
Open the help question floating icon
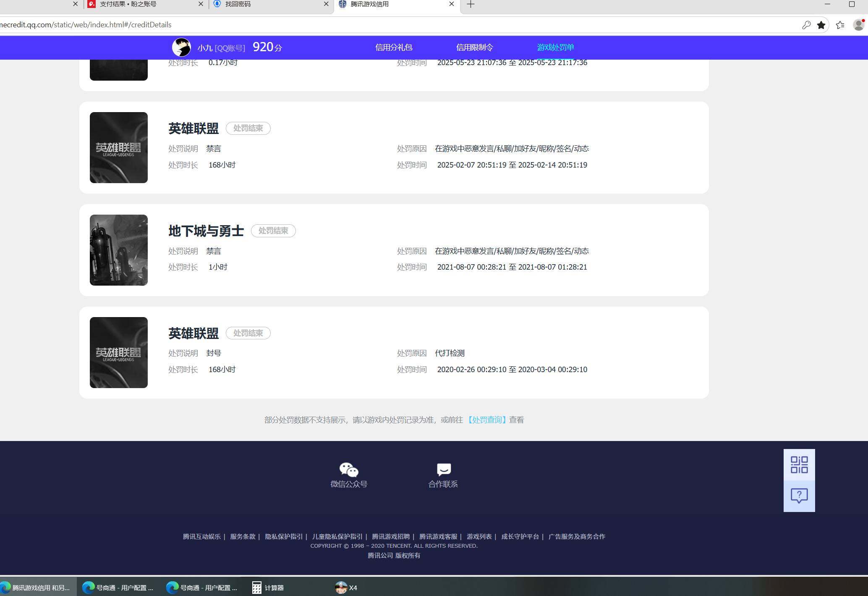pos(799,496)
